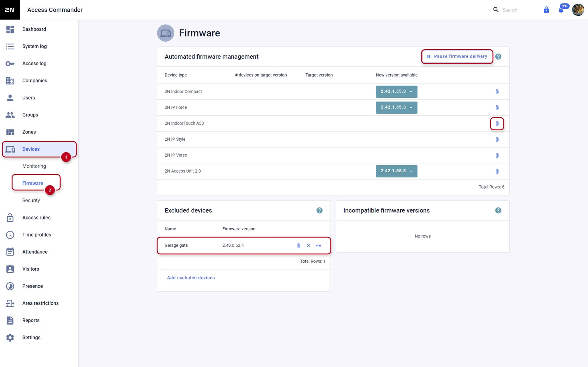
Task: Click the Area restrictions icon
Action: (10, 303)
